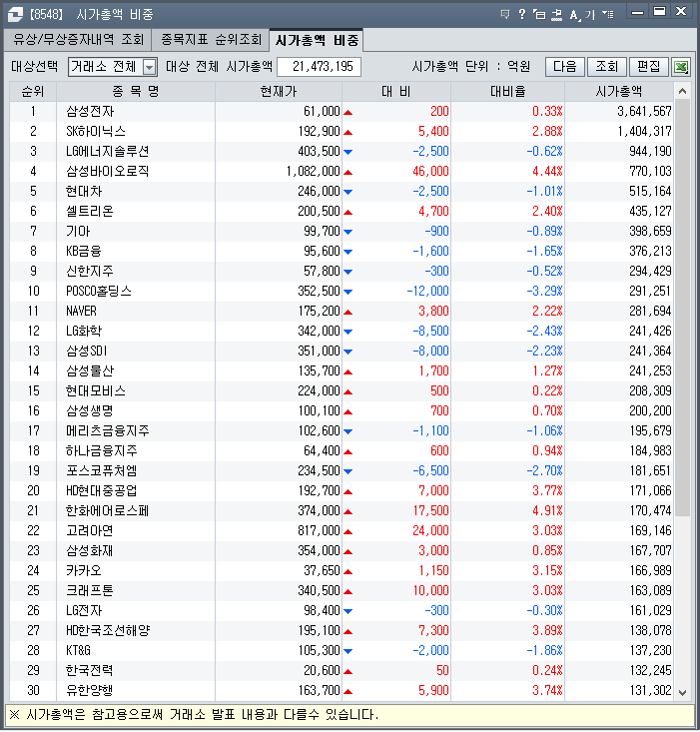Select 셀트리온 in the table

click(x=90, y=211)
